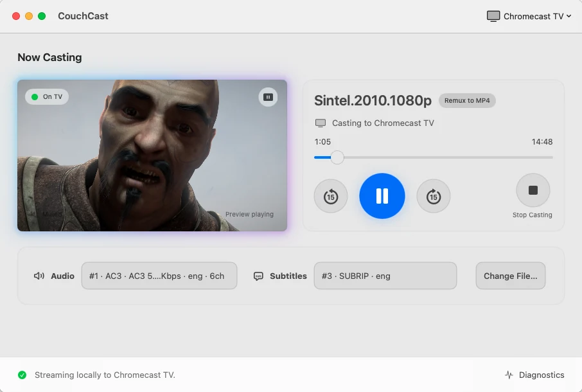Click the total duration 14:48
The height and width of the screenshot is (392, 582).
point(542,142)
